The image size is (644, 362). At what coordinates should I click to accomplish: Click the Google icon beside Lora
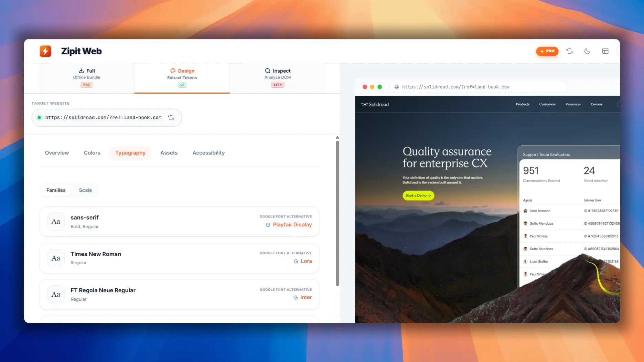coord(296,261)
